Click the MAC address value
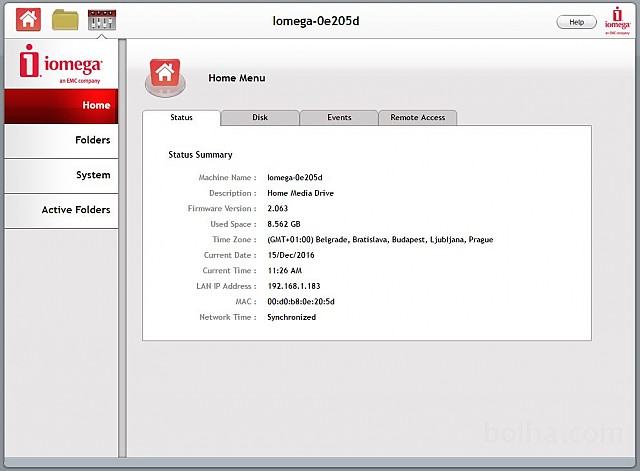Image resolution: width=640 pixels, height=471 pixels. (x=300, y=301)
